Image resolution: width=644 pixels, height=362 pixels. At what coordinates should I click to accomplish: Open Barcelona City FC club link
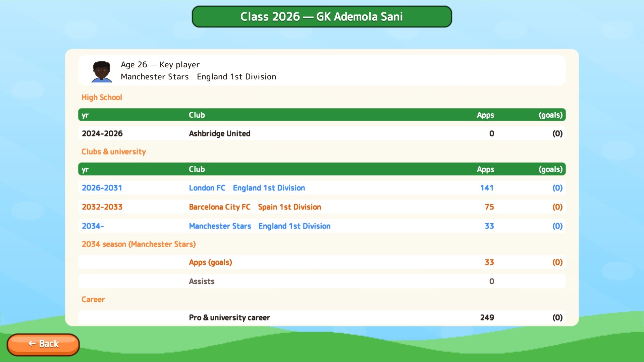[220, 207]
